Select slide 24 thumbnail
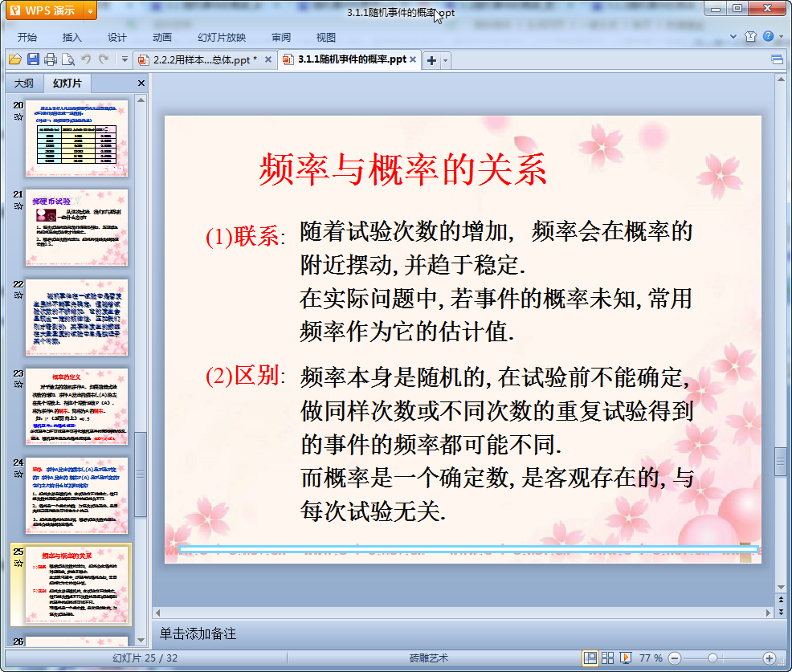This screenshot has width=792, height=672. 77,496
